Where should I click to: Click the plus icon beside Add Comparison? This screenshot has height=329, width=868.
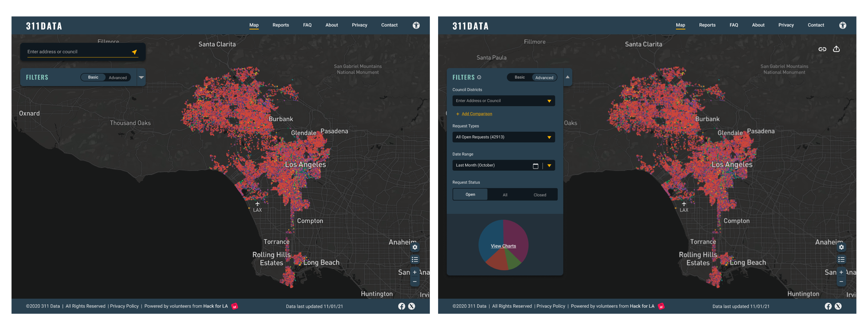pos(458,114)
